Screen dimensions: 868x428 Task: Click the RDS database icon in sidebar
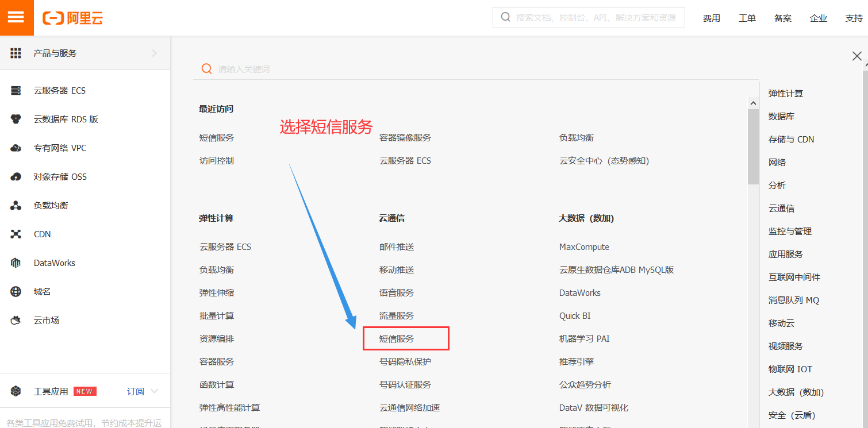[x=16, y=119]
